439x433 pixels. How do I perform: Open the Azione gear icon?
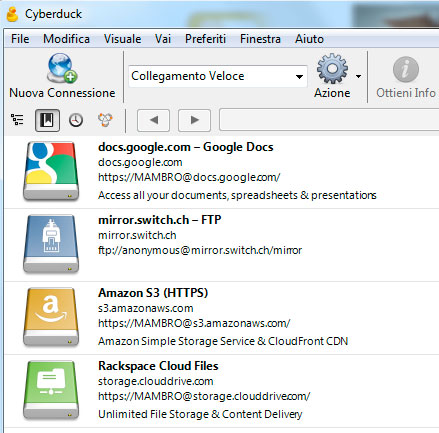(332, 68)
